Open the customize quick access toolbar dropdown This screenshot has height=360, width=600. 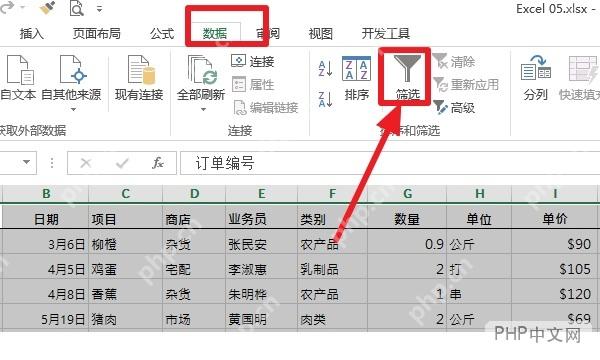pos(99,9)
